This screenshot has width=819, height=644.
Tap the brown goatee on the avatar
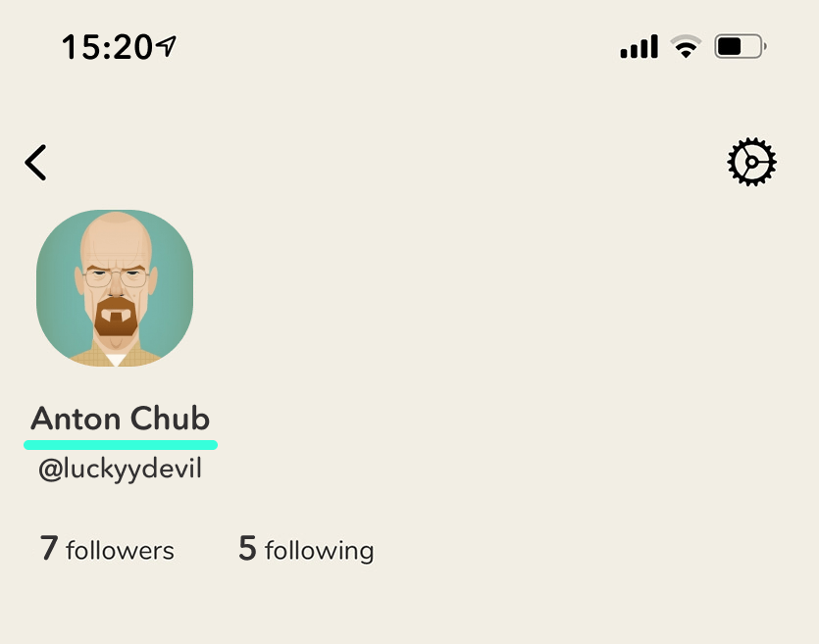[116, 317]
